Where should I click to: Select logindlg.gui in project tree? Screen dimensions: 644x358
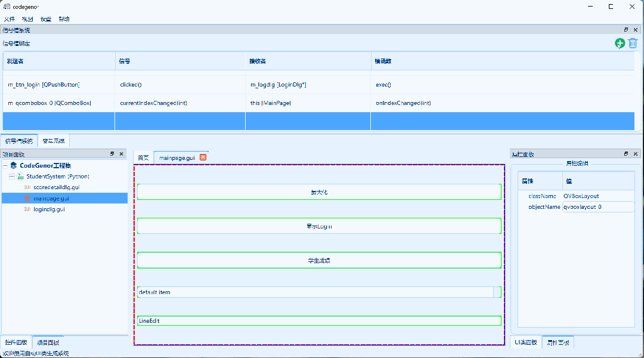click(x=49, y=209)
